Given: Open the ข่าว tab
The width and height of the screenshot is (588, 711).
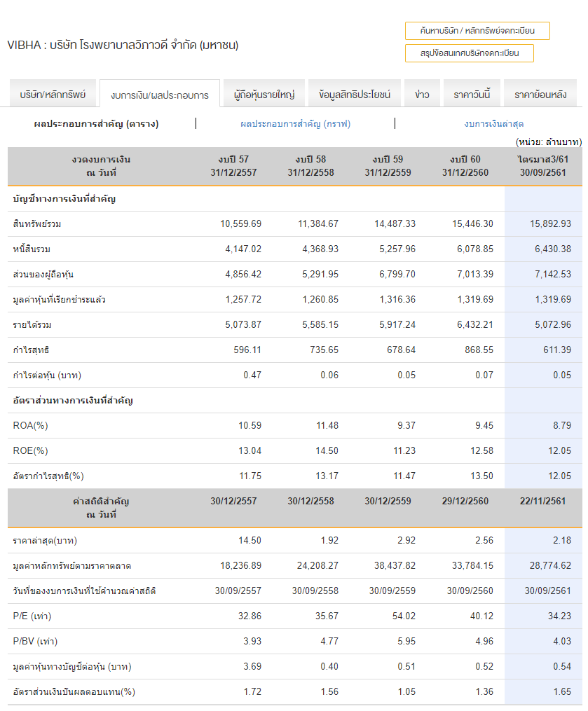Looking at the screenshot, I should click(x=422, y=95).
